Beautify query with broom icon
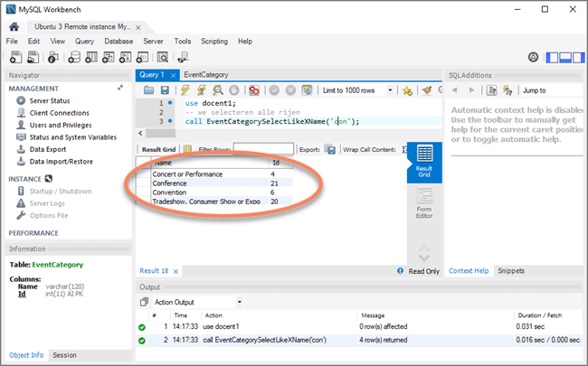Image resolution: width=588 pixels, height=366 pixels. tap(427, 90)
